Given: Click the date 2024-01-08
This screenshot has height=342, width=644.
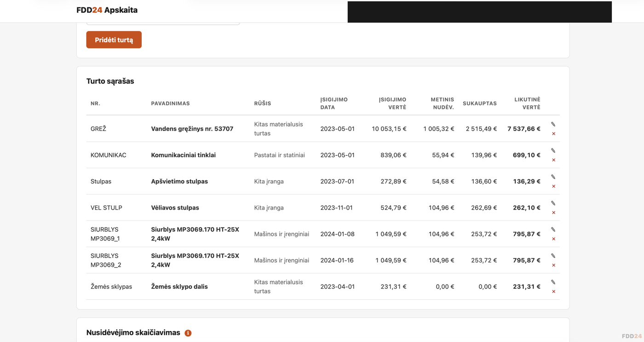Looking at the screenshot, I should [338, 234].
